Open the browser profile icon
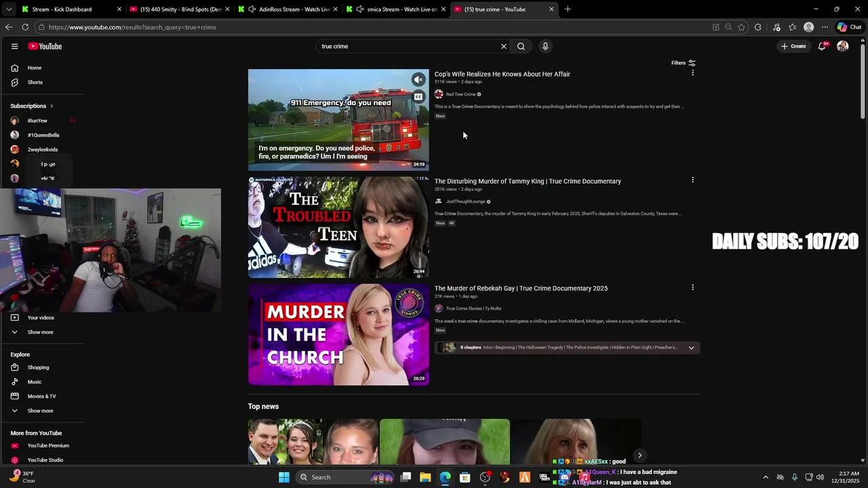This screenshot has width=868, height=488. [x=808, y=27]
